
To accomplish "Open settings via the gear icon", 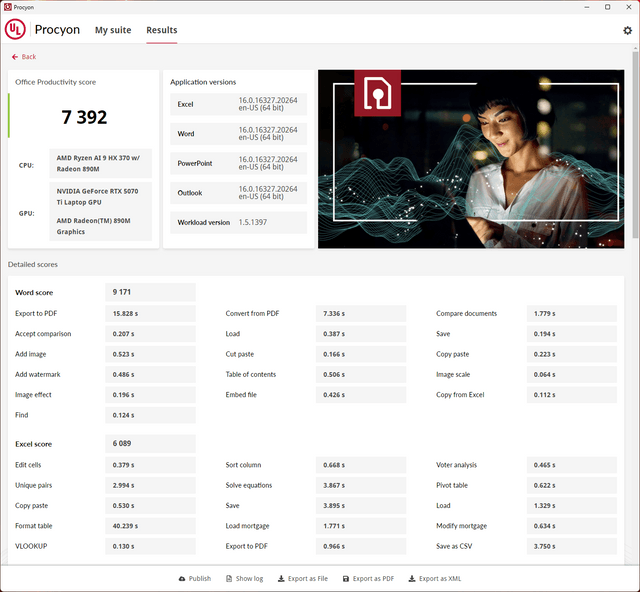I will [627, 30].
